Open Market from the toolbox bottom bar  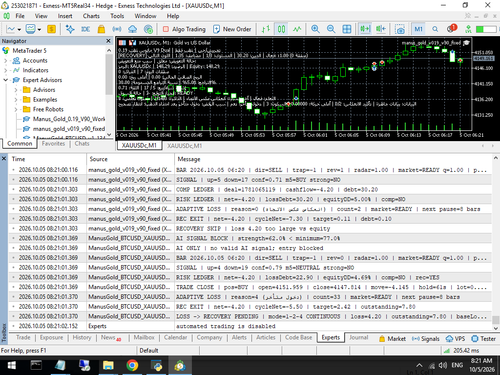[392, 339]
